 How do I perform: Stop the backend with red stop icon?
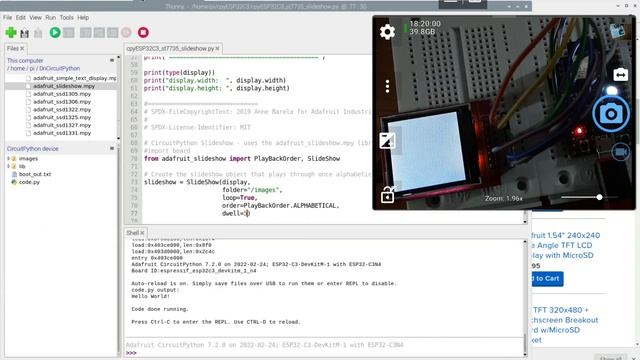[x=143, y=32]
